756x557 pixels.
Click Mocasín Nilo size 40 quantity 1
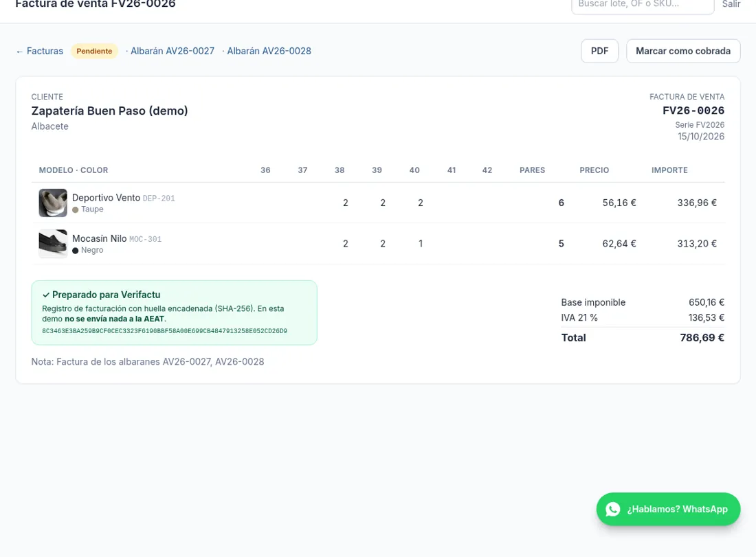point(421,244)
